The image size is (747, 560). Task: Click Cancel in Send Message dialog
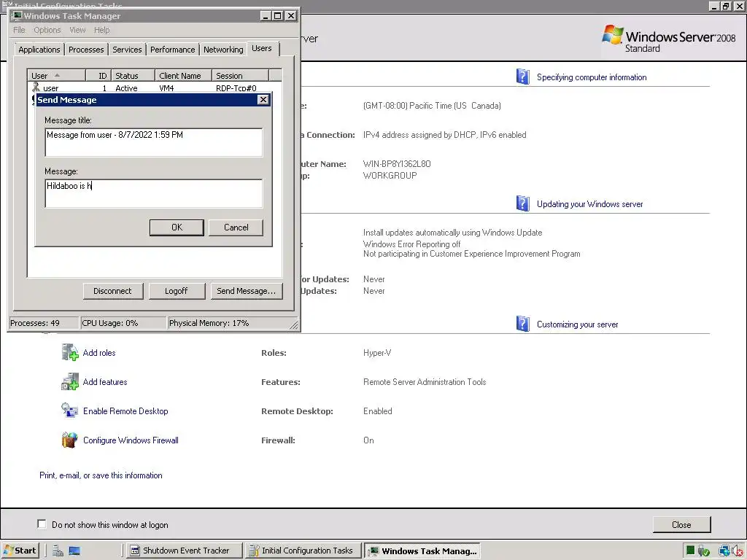coord(236,227)
